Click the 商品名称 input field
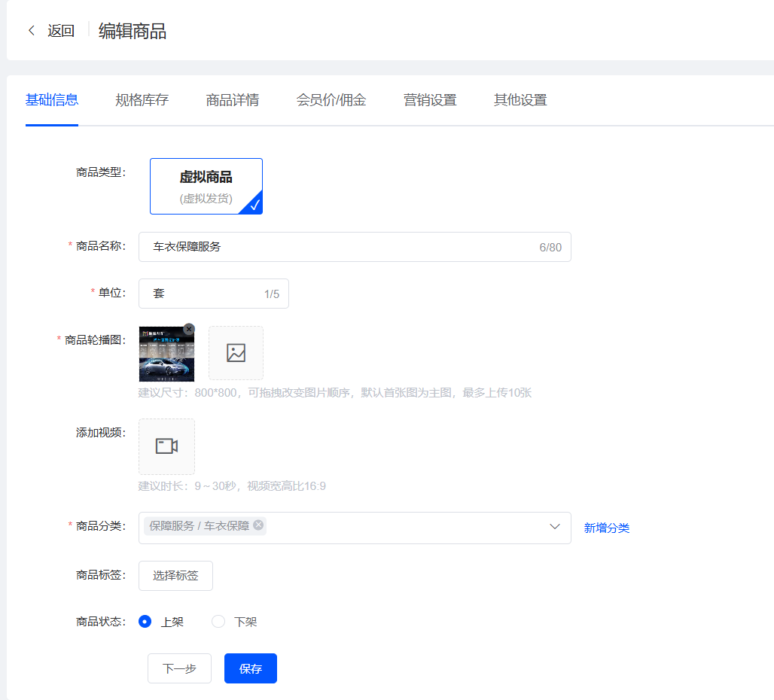This screenshot has height=700, width=774. pyautogui.click(x=339, y=247)
